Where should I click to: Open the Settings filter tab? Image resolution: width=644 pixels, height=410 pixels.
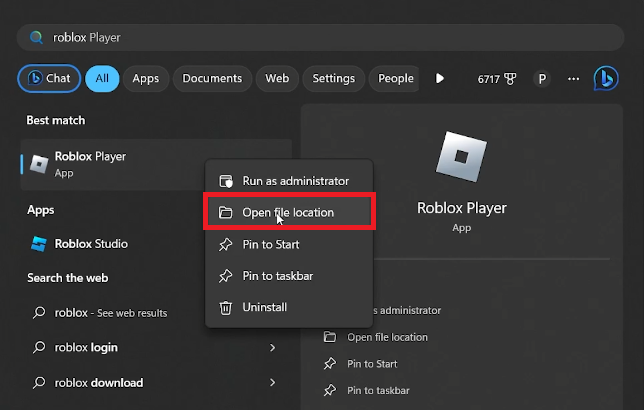[333, 79]
